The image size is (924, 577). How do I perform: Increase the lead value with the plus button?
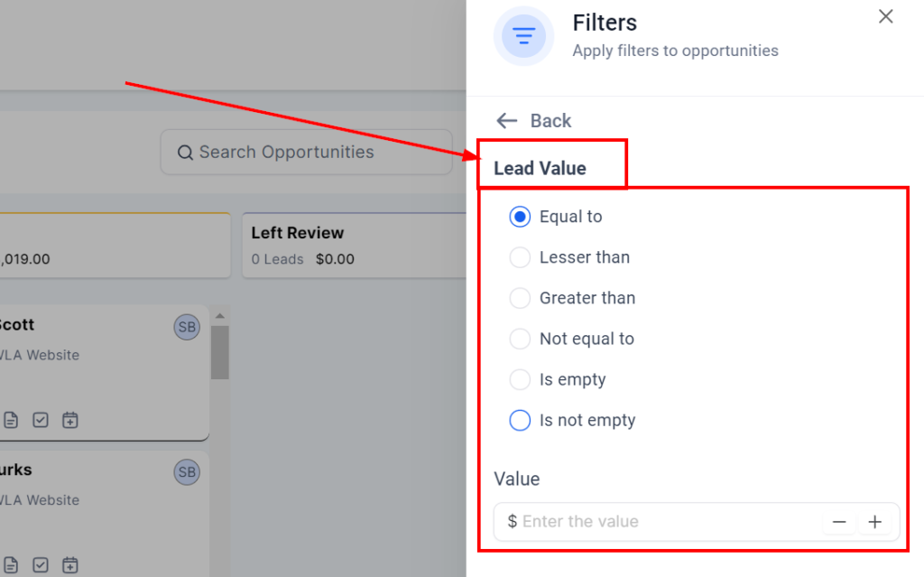(x=874, y=522)
